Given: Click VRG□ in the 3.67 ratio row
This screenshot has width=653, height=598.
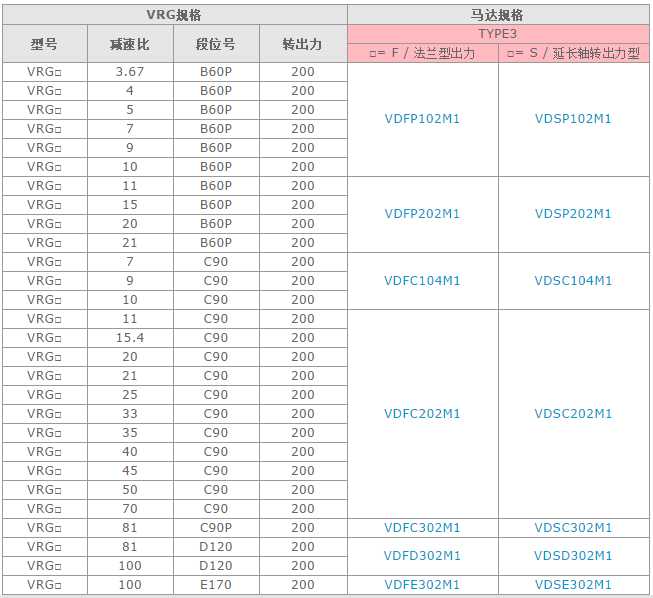Looking at the screenshot, I should (x=45, y=72).
